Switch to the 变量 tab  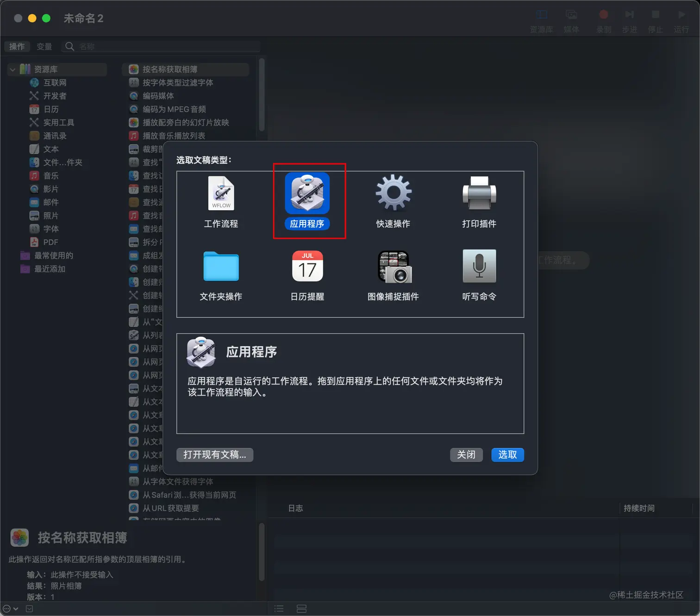pos(44,46)
